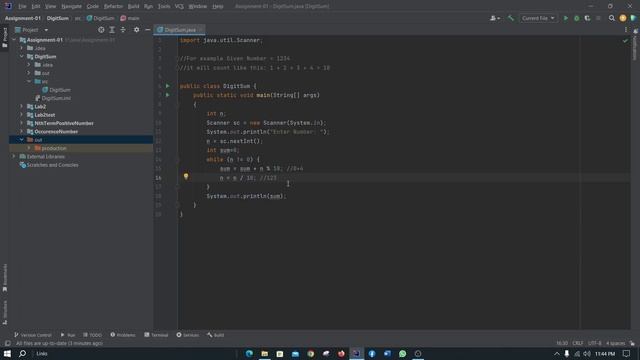Open the TODO tool window
The image size is (640, 360).
click(x=93, y=335)
